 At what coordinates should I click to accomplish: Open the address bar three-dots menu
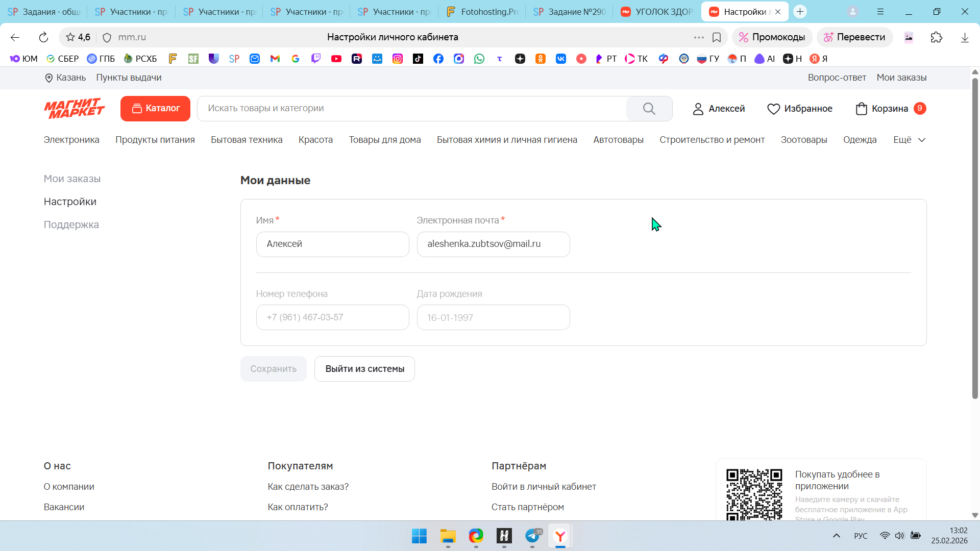[699, 37]
